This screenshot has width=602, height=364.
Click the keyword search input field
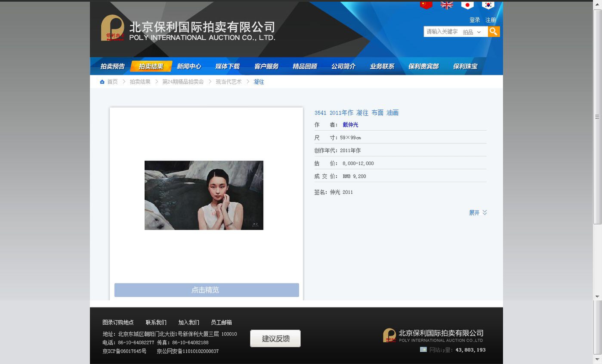(442, 32)
